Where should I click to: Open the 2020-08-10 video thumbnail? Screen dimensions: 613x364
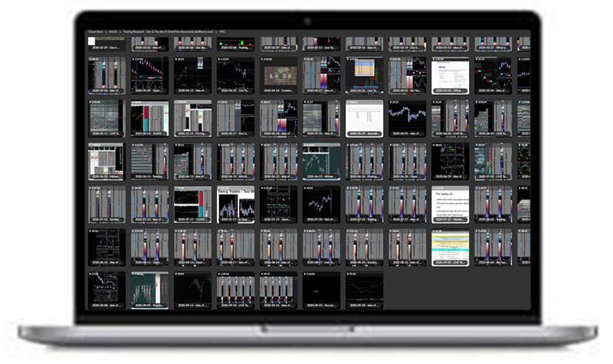point(107,247)
